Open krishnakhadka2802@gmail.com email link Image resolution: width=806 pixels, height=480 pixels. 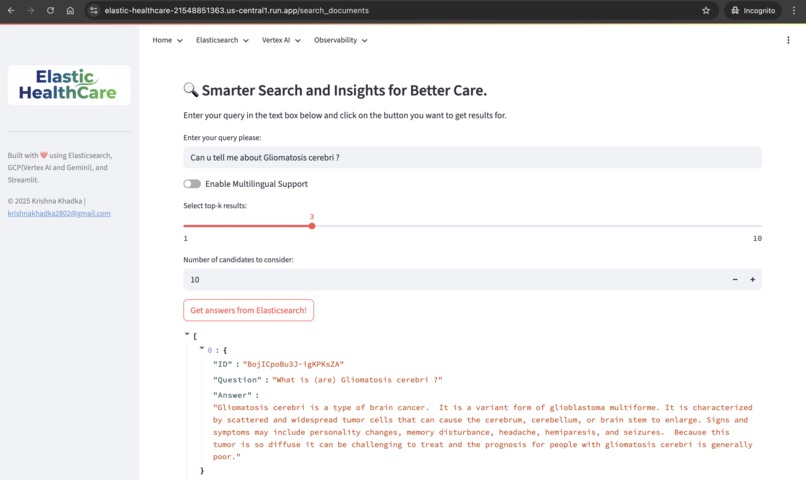tap(59, 213)
